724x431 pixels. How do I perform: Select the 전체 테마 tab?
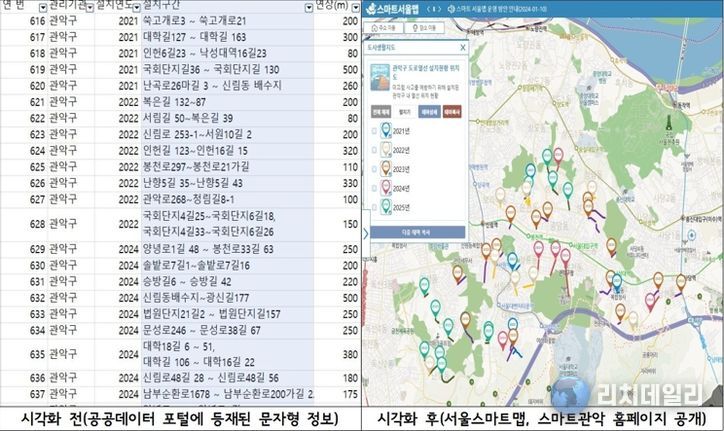tap(381, 113)
